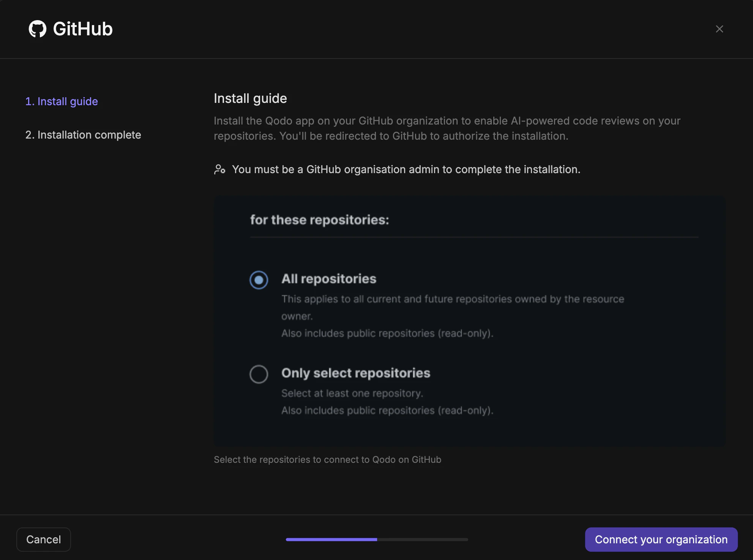
Task: Click the close X icon on the dialog
Action: point(720,29)
